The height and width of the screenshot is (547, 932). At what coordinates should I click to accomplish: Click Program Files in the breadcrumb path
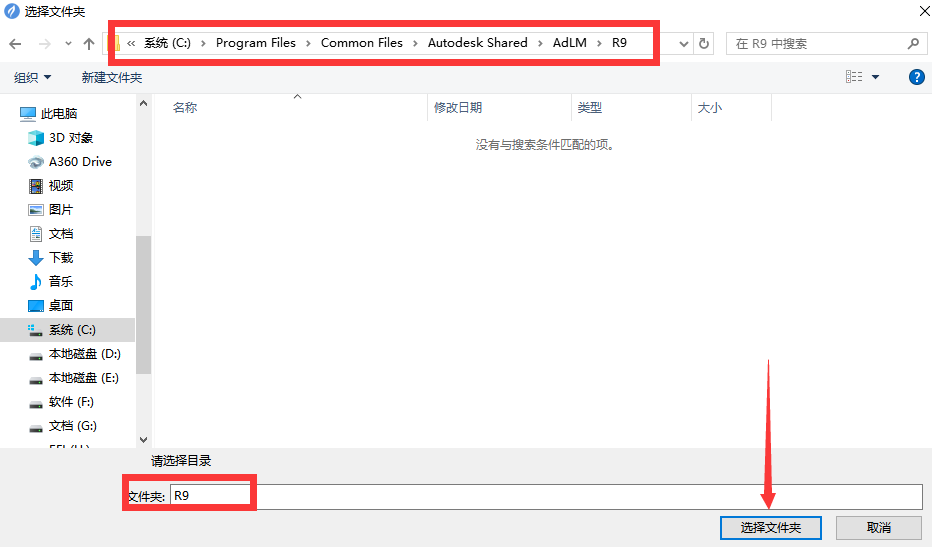[255, 43]
